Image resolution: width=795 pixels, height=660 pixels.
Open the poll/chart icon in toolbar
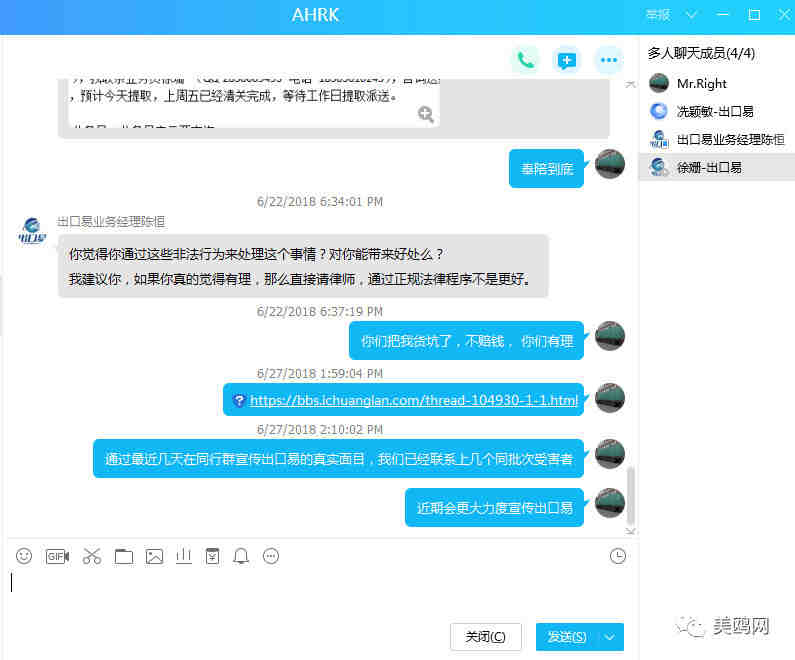tap(184, 556)
